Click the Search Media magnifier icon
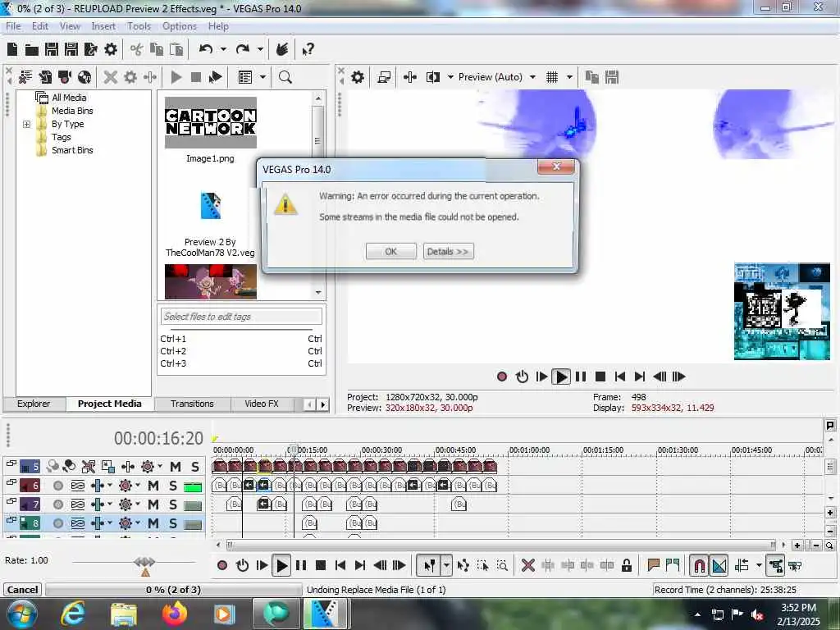 tap(285, 77)
